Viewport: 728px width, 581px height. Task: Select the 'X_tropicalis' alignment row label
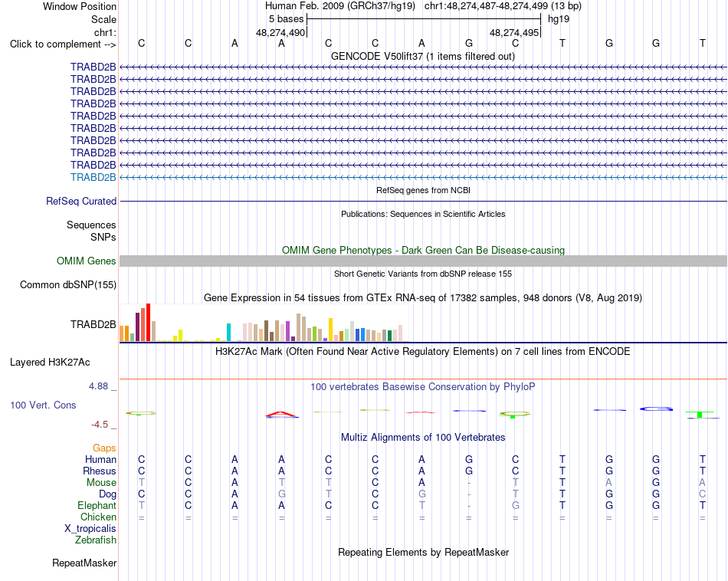(x=90, y=529)
